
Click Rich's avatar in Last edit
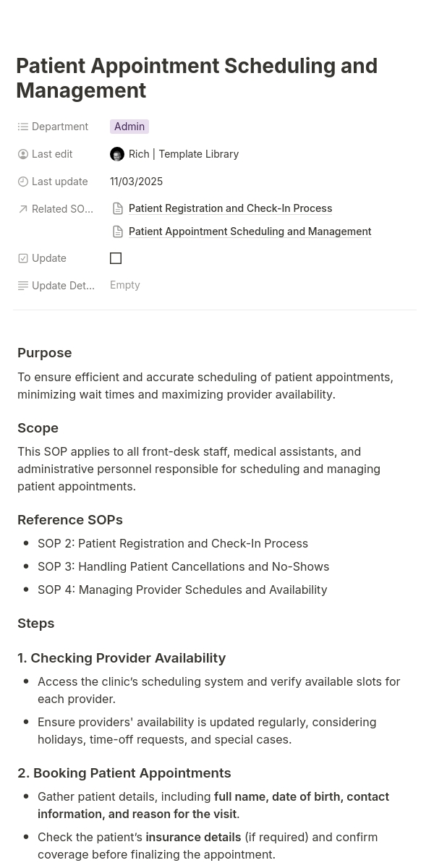click(117, 154)
